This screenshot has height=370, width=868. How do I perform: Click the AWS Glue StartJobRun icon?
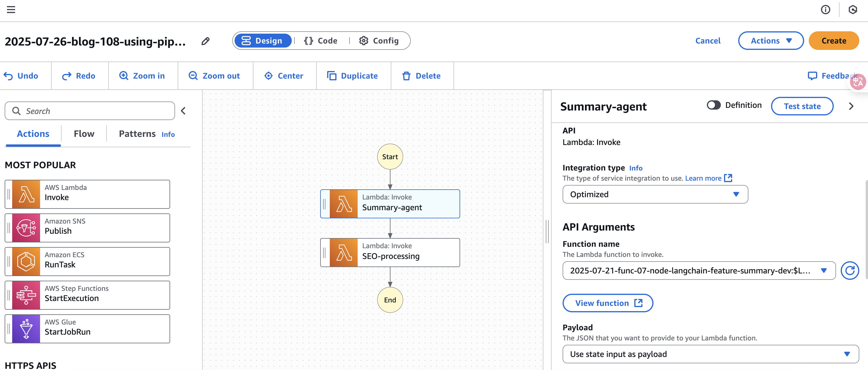[26, 329]
